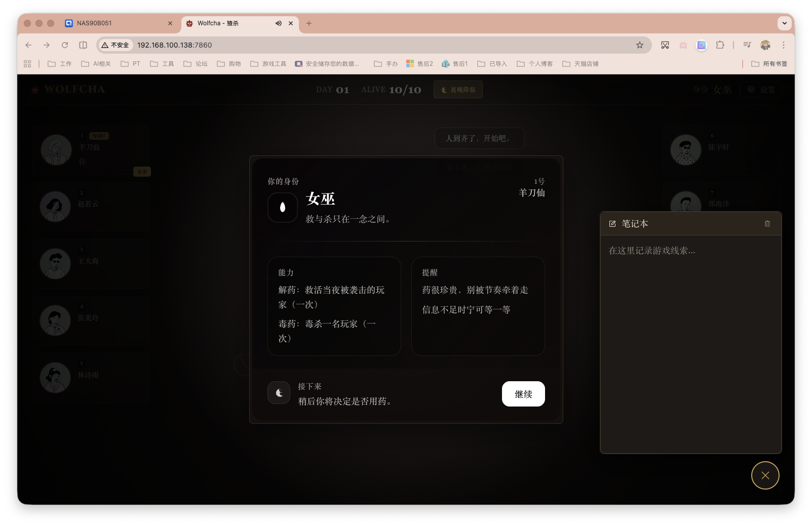The height and width of the screenshot is (526, 812).
Task: Mute the Wolfcha tab speaker icon
Action: coord(278,23)
